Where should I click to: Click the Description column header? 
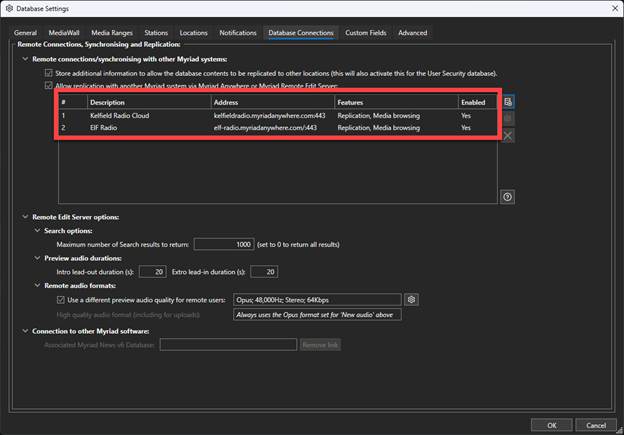[149, 102]
